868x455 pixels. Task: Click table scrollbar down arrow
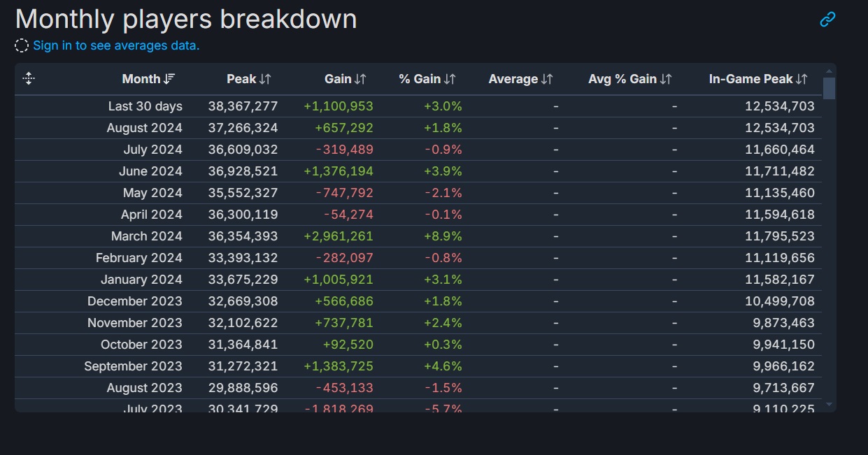829,404
